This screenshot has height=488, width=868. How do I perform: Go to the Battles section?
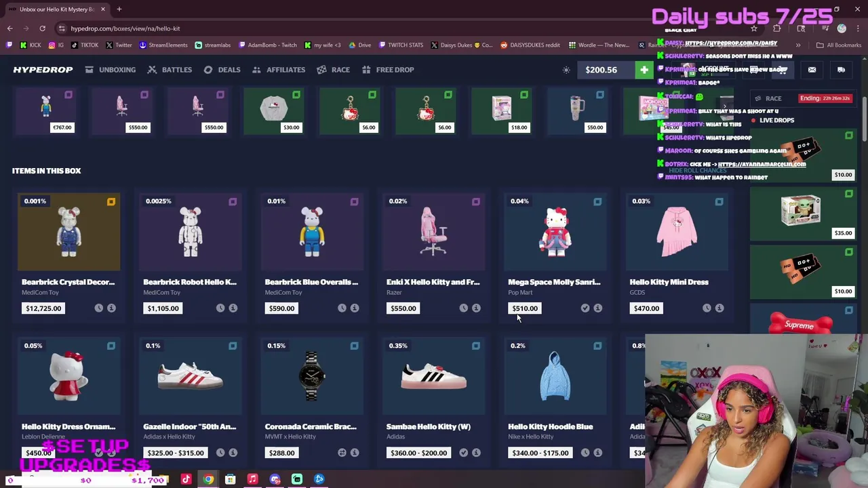click(x=170, y=70)
